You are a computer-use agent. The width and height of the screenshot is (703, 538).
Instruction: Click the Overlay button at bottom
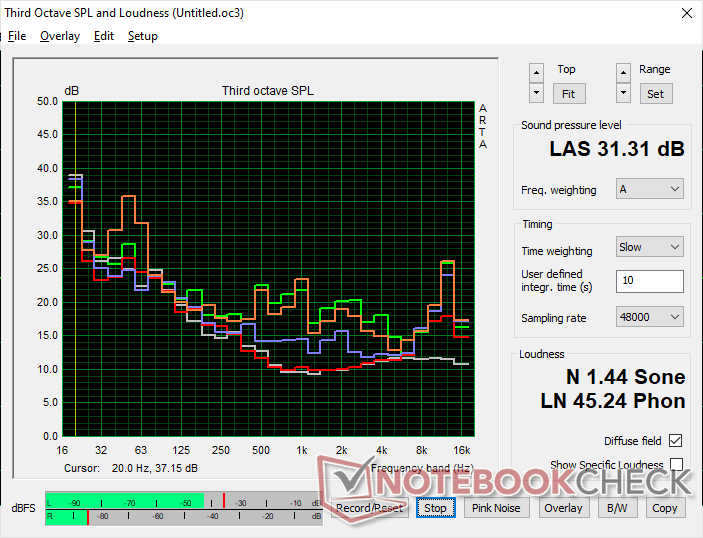click(564, 508)
